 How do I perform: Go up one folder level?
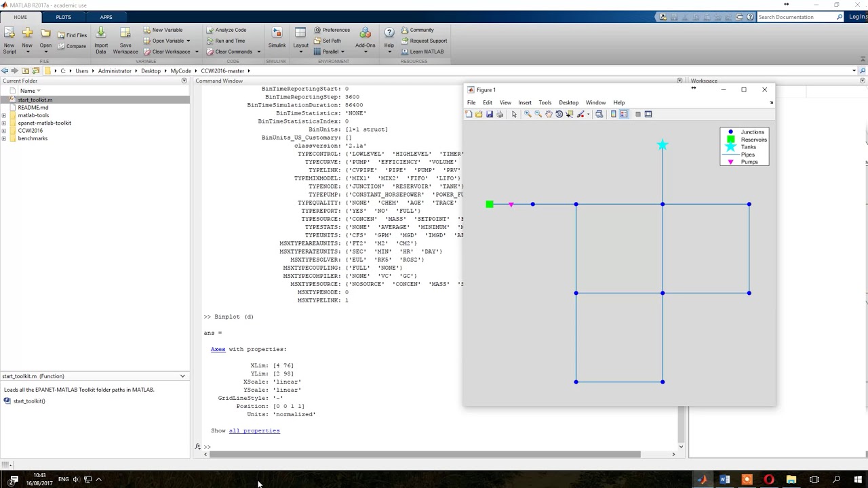click(25, 70)
